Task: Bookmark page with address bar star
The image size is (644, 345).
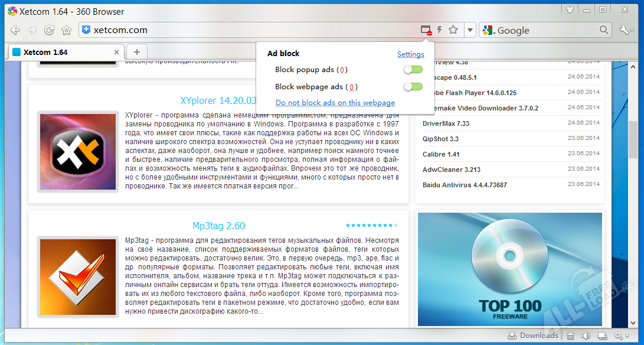Action: pos(453,30)
